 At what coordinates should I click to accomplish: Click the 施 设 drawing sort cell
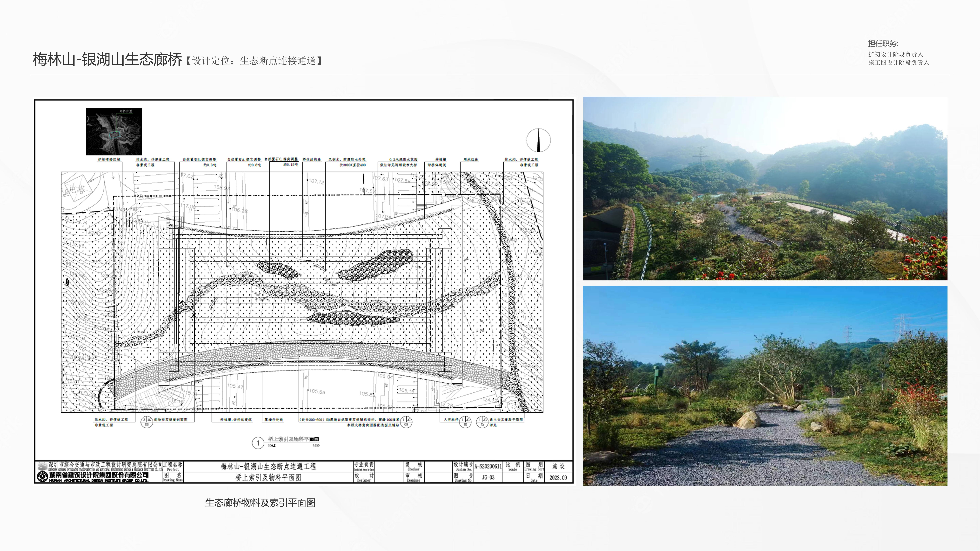pos(558,467)
